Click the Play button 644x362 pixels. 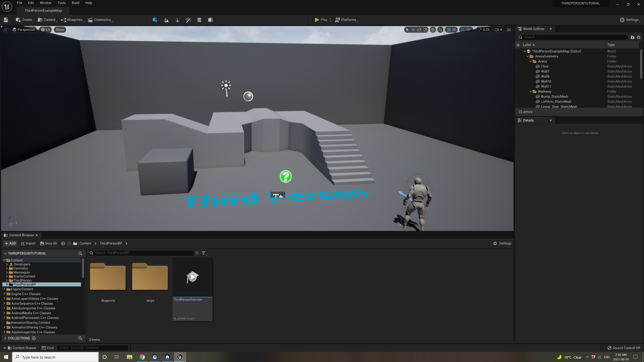(321, 20)
